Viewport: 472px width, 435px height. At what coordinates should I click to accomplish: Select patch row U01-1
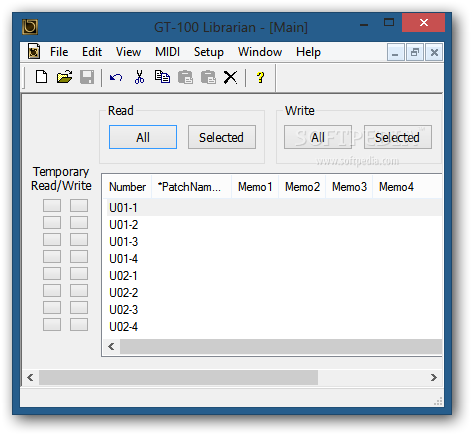(x=273, y=208)
